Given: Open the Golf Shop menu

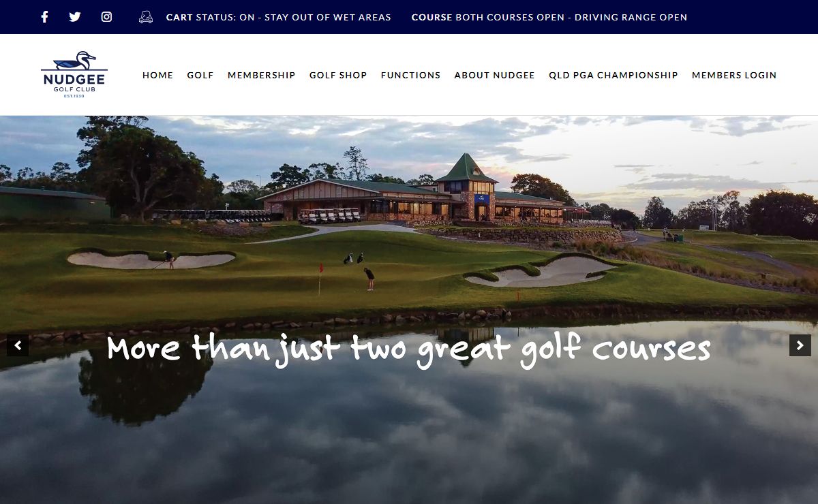Looking at the screenshot, I should pyautogui.click(x=338, y=76).
